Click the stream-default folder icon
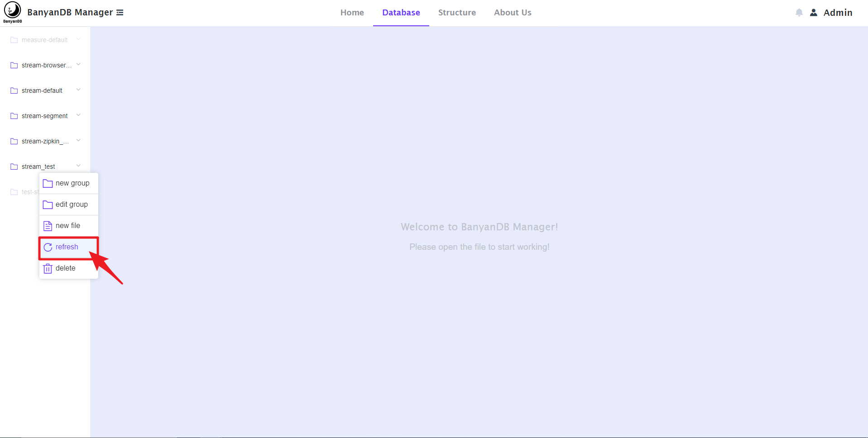 (x=14, y=90)
